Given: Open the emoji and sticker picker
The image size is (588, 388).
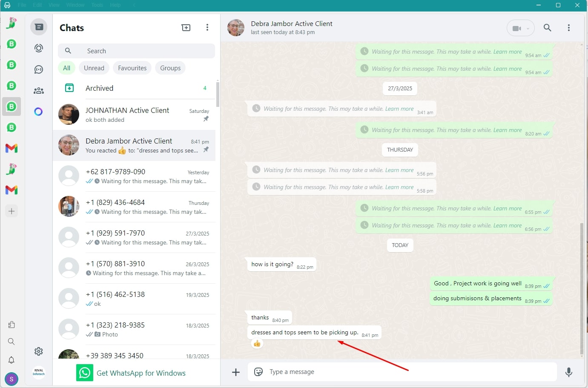Looking at the screenshot, I should pyautogui.click(x=258, y=372).
